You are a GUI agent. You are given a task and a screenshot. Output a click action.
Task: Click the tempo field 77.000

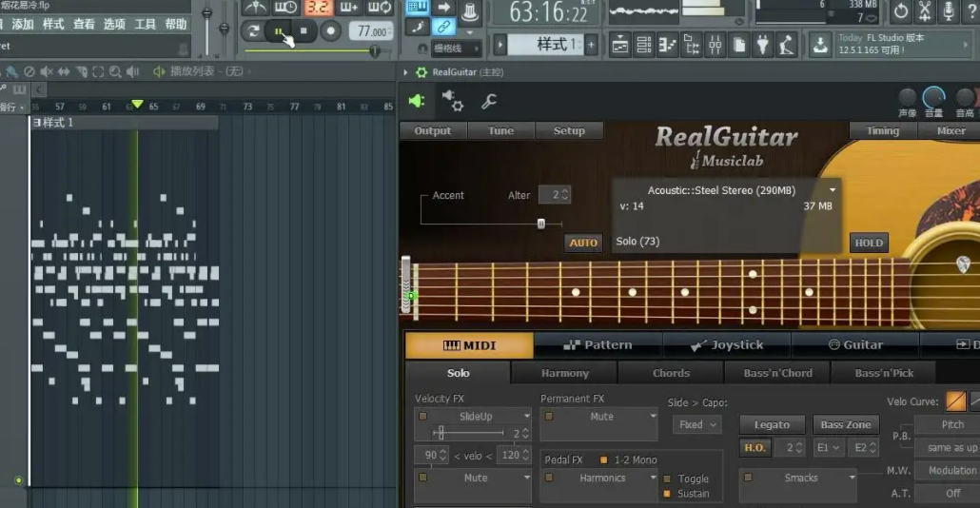point(371,30)
